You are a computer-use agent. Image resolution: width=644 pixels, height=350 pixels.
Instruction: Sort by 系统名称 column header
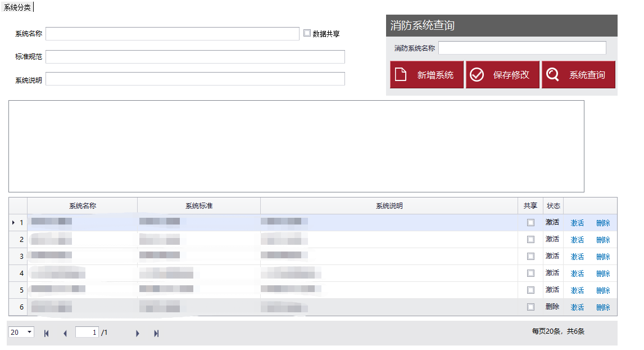(x=83, y=206)
